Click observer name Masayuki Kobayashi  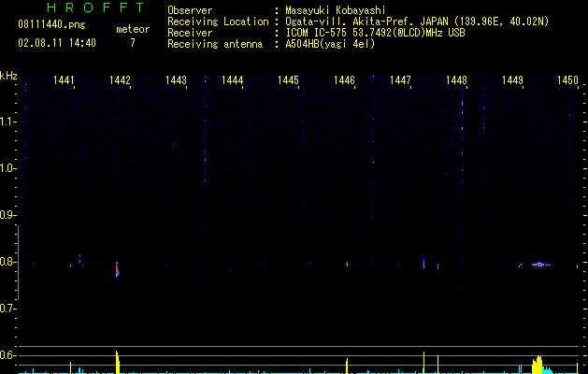coord(336,10)
